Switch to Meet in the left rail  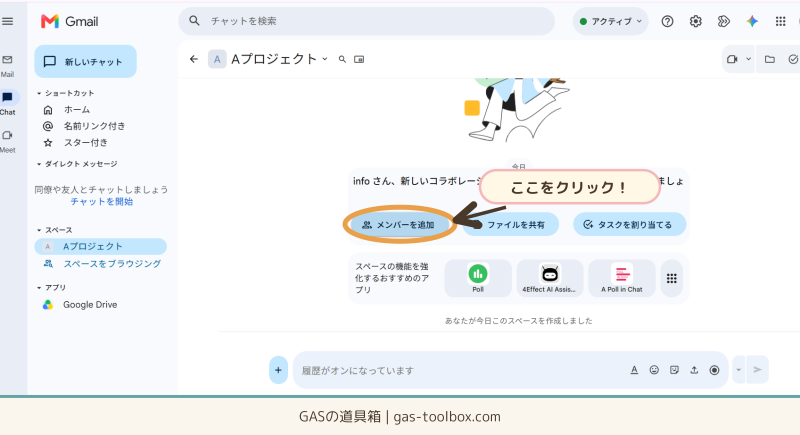(7, 141)
